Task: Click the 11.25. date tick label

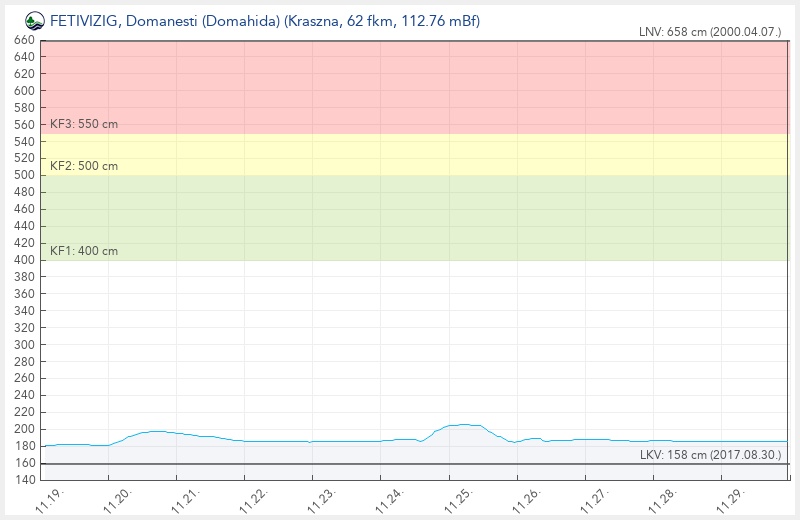Action: coord(456,498)
